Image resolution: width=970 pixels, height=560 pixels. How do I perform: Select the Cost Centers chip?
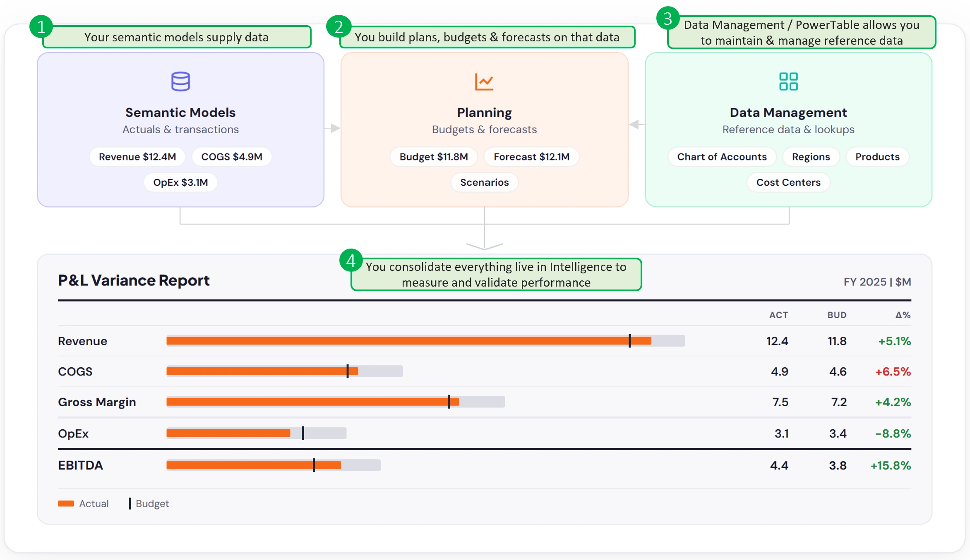click(788, 182)
